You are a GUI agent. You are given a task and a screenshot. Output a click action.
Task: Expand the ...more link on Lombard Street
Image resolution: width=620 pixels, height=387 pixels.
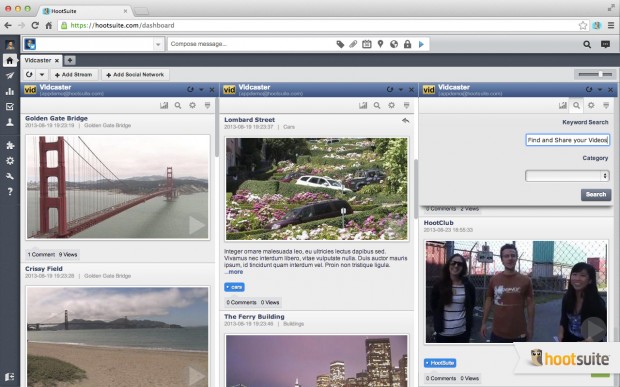(234, 272)
